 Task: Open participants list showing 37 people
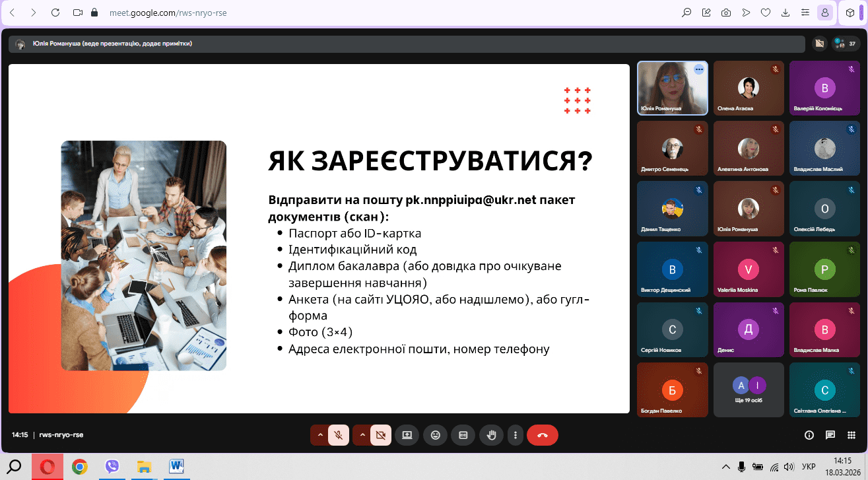pos(846,44)
